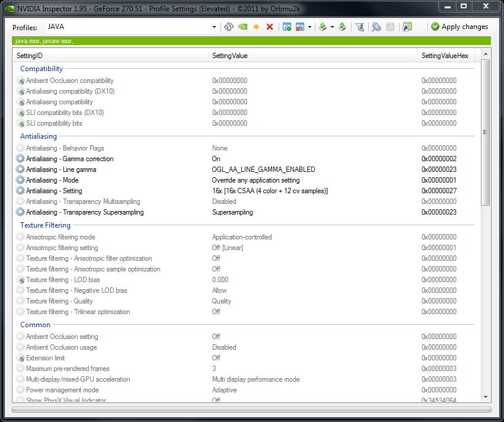Refresh the profile list with the arrows icon
This screenshot has width=504, height=422.
pyautogui.click(x=228, y=27)
